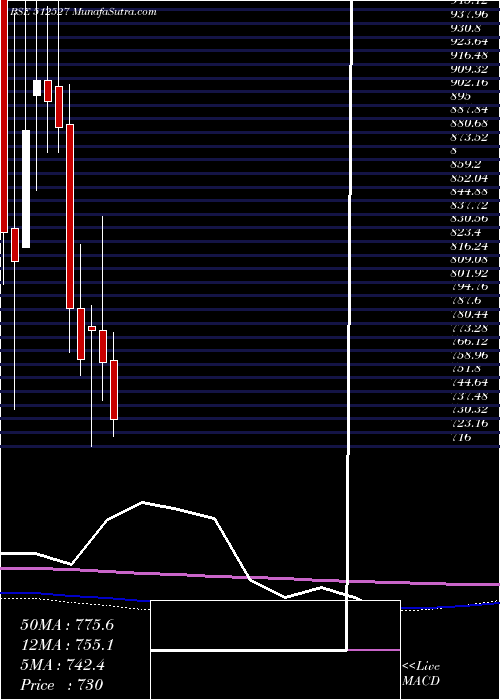500x700 pixels.
Task: Click the 12MA : 755.1 label
Action: 67,645
